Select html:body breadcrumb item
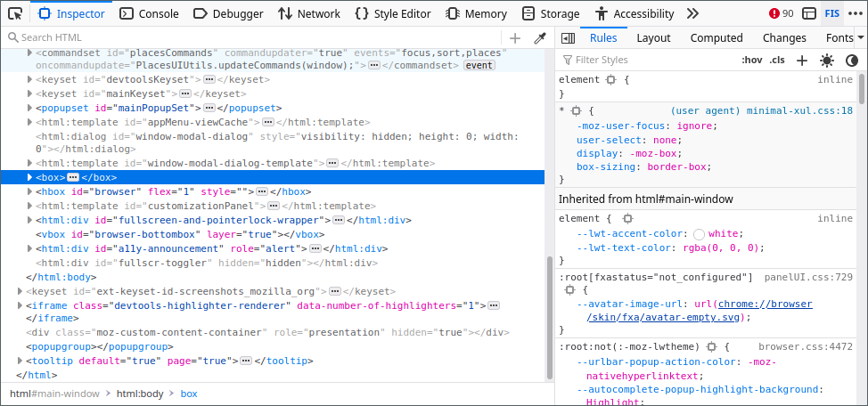This screenshot has height=406, width=868. click(140, 394)
